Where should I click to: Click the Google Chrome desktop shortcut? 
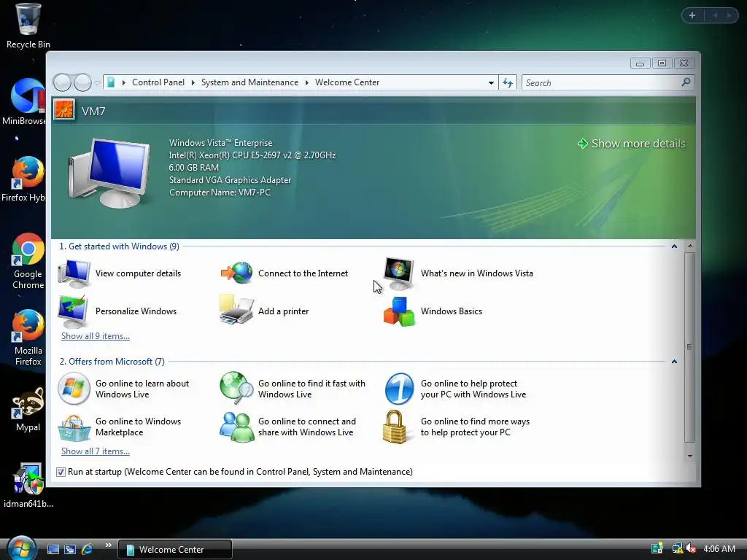click(x=28, y=249)
